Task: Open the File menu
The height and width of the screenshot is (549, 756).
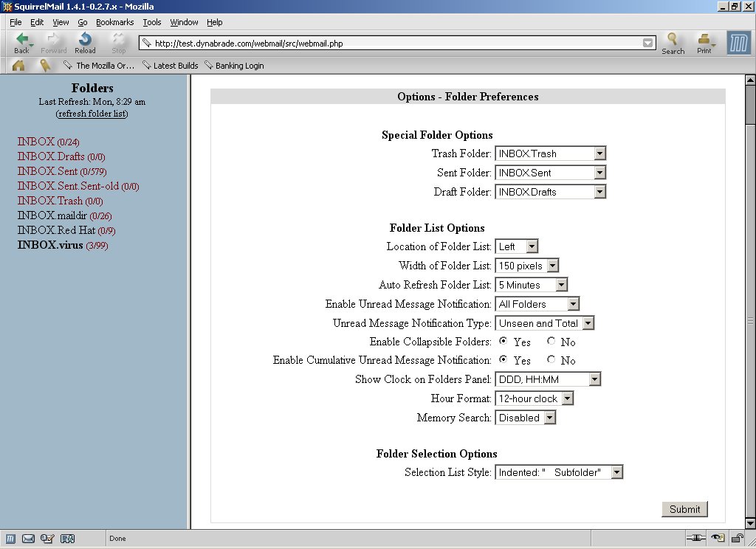Action: (16, 22)
